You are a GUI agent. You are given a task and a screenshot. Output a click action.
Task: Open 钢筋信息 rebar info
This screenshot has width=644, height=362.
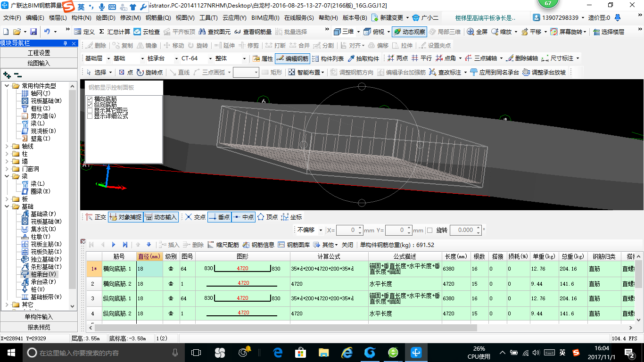258,245
